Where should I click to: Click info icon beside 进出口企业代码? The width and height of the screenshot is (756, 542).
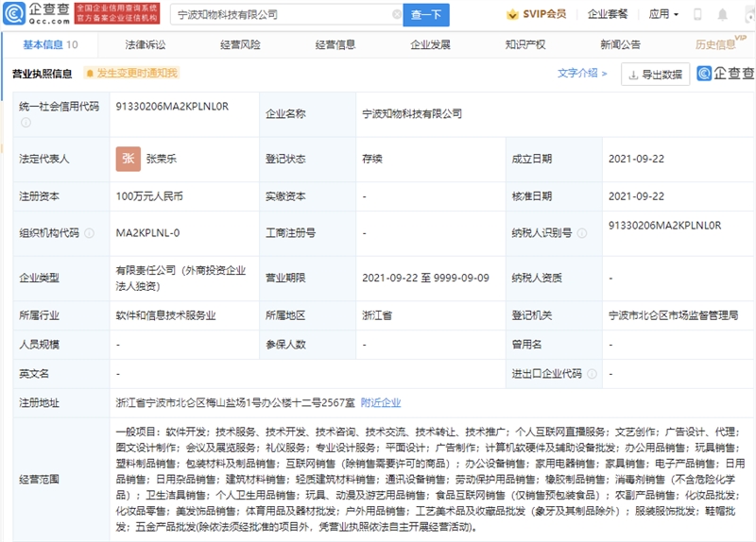coord(592,374)
